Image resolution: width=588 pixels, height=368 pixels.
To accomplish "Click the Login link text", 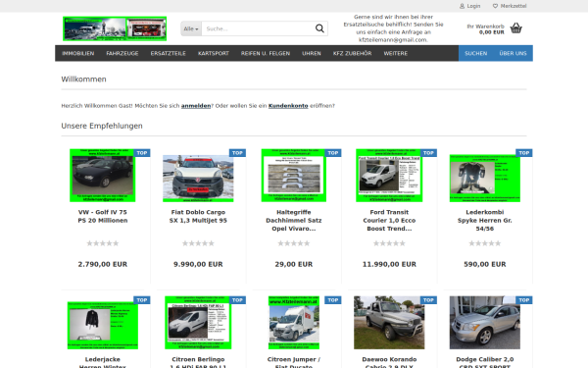I will [x=473, y=6].
